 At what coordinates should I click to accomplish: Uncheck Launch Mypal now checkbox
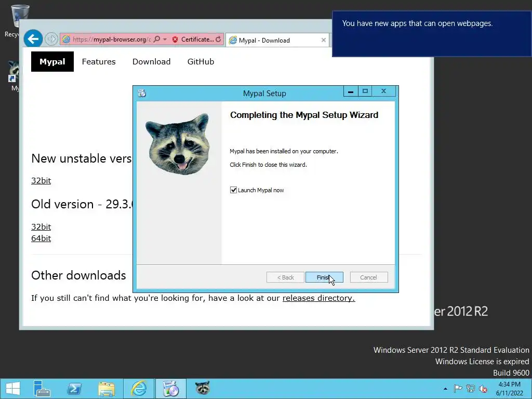click(x=233, y=190)
